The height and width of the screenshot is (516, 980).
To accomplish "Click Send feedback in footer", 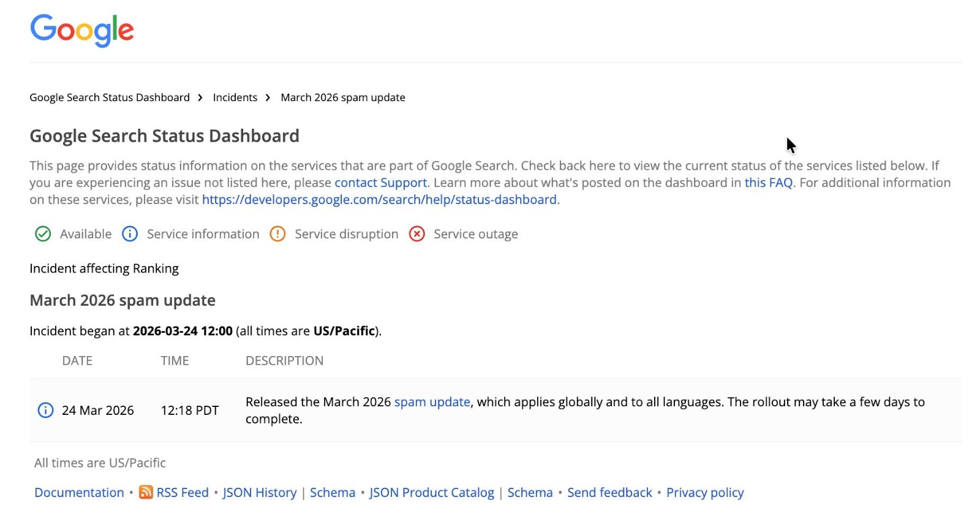I will point(609,493).
